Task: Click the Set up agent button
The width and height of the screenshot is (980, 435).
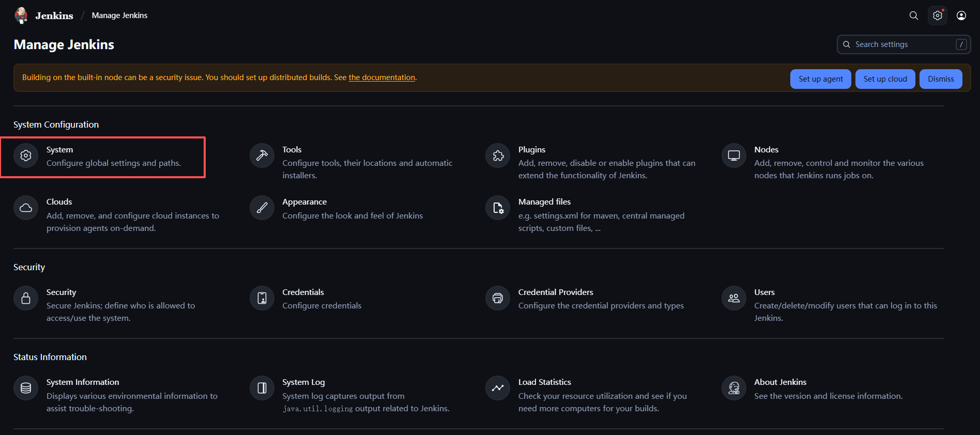Action: click(820, 79)
